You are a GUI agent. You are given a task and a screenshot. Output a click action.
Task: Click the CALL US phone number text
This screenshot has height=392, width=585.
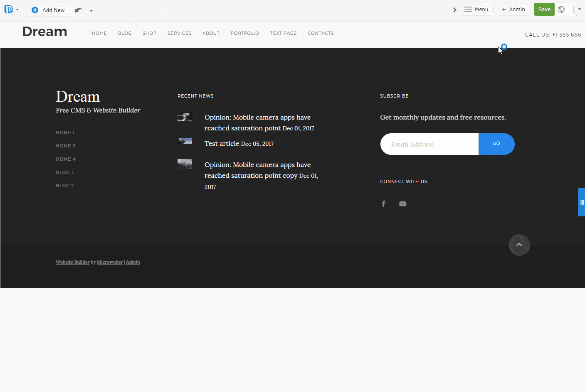coord(553,35)
